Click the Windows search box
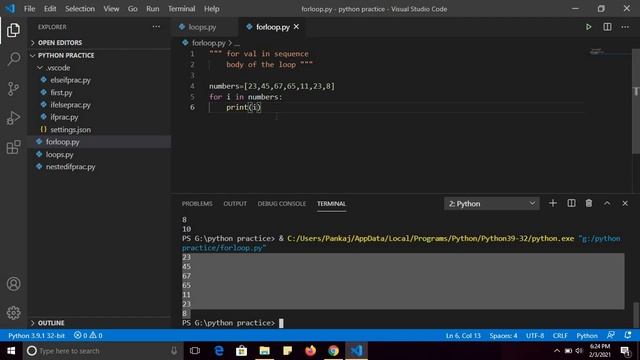The height and width of the screenshot is (360, 640). pyautogui.click(x=103, y=351)
